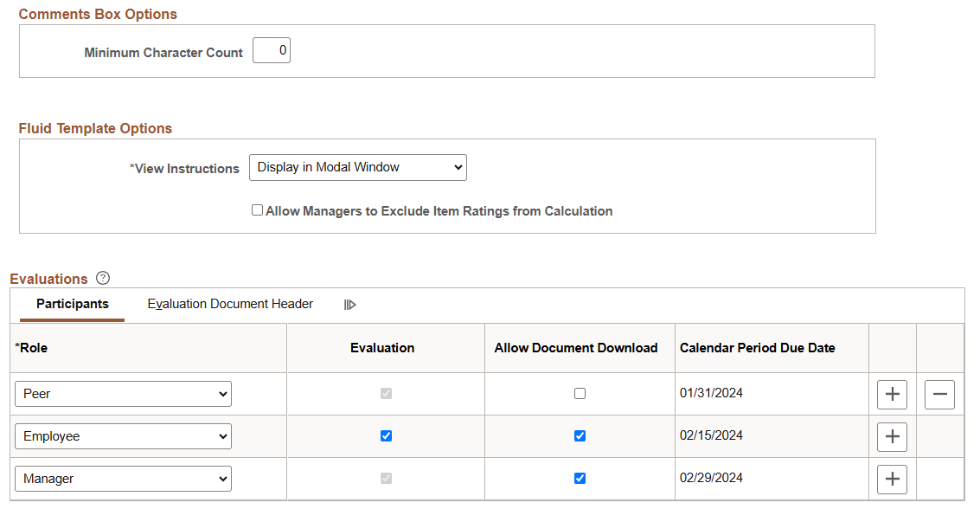Screen dimensions: 980x509
Task: Uncheck Allow Document Download for Employee
Action: (x=580, y=435)
